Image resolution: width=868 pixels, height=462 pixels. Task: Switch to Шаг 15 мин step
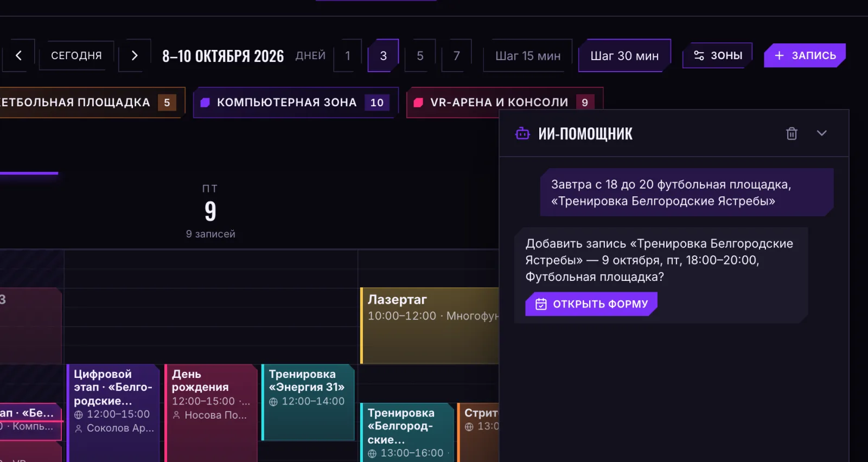point(528,55)
